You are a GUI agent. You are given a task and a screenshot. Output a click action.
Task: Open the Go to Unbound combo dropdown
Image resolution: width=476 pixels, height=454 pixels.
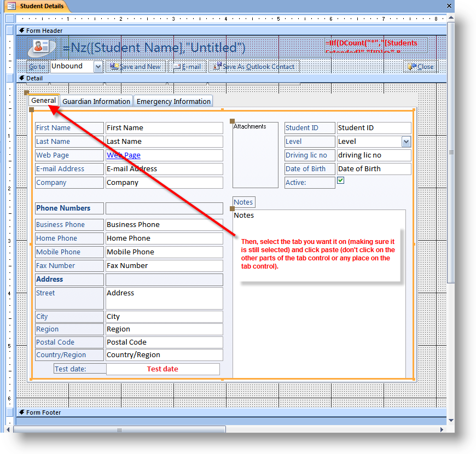pos(98,67)
